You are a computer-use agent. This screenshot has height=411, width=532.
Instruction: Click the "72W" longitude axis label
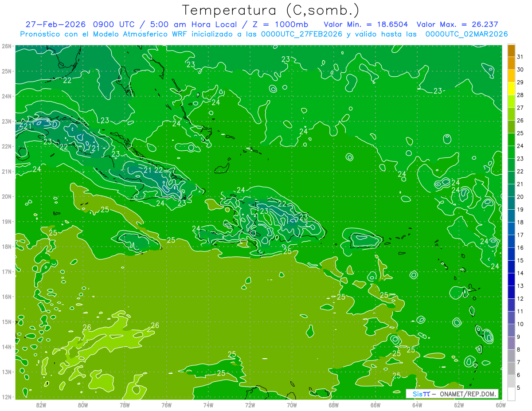tap(250, 405)
